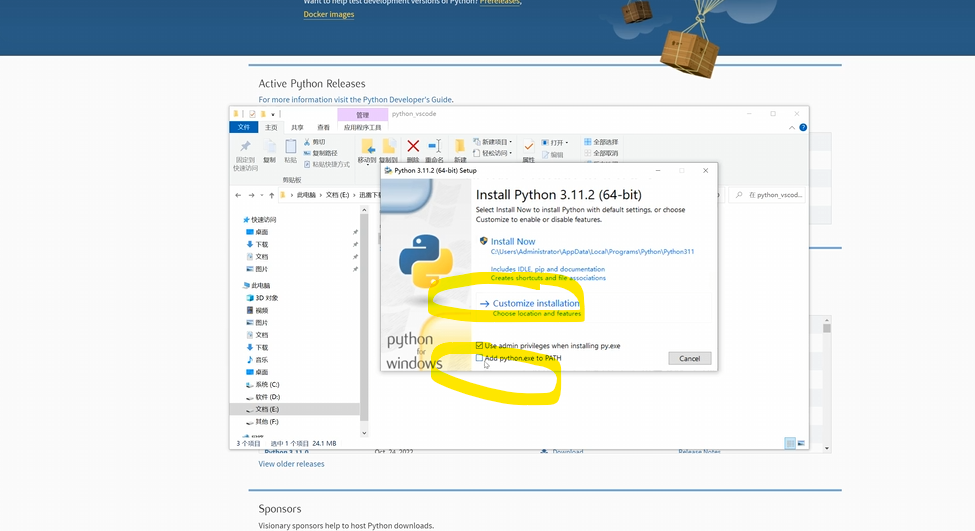Select pinned 下载 under 快速访问
Screen dimensions: 975x531
pos(261,244)
